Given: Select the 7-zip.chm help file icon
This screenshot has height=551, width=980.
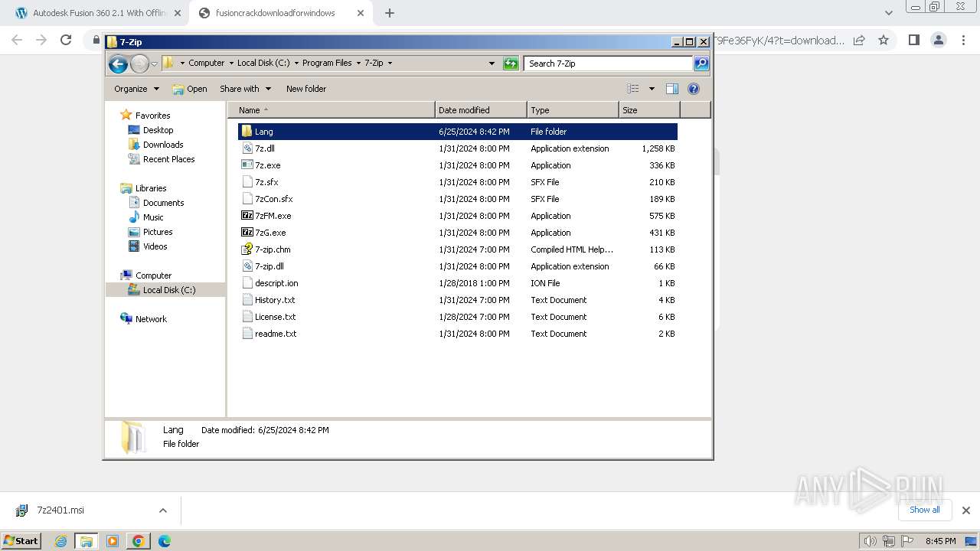Looking at the screenshot, I should coord(247,249).
